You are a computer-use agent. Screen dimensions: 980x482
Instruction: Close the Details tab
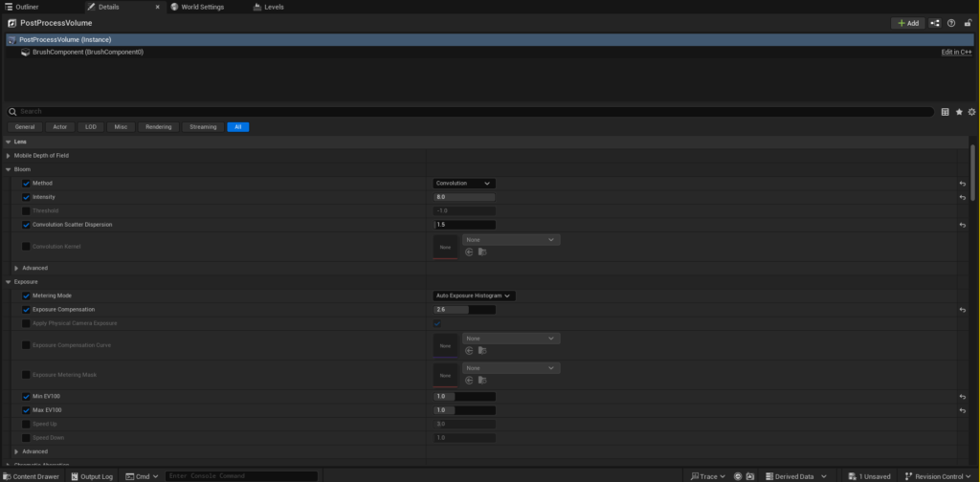pos(157,7)
